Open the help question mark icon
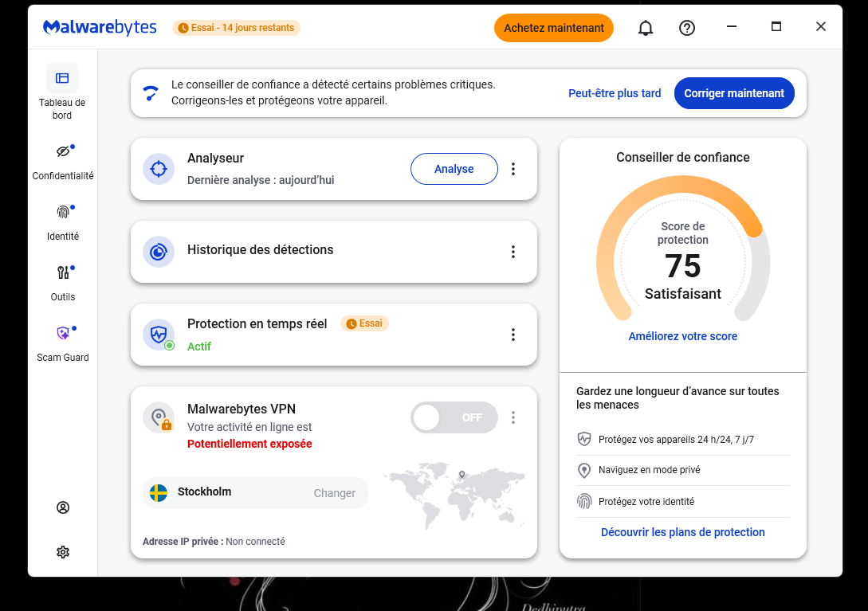The height and width of the screenshot is (611, 868). tap(687, 28)
